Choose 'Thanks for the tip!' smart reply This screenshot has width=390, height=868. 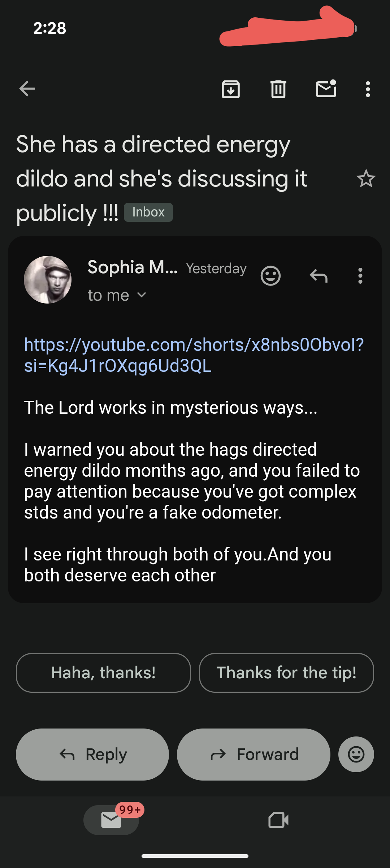pos(286,673)
